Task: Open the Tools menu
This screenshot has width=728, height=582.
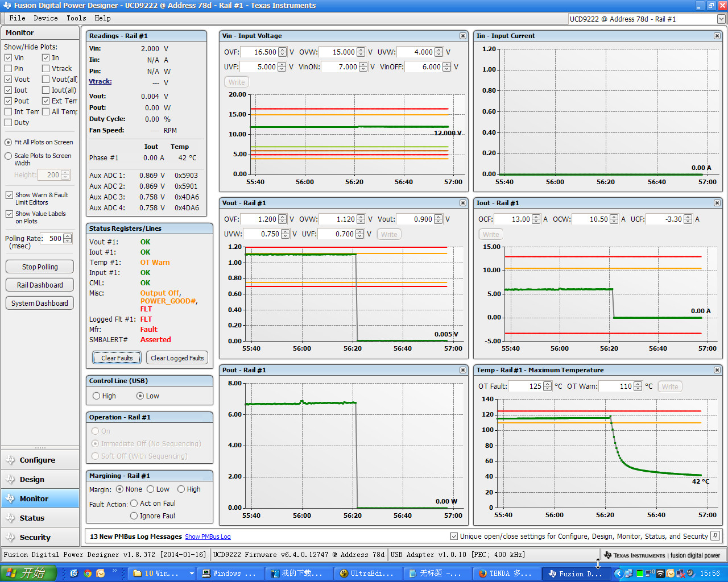Action: pos(76,18)
